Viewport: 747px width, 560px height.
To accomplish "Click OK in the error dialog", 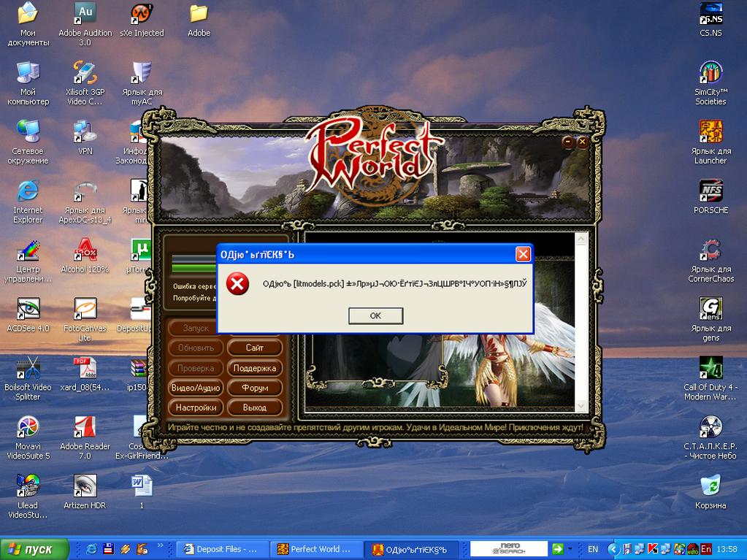I will point(375,315).
